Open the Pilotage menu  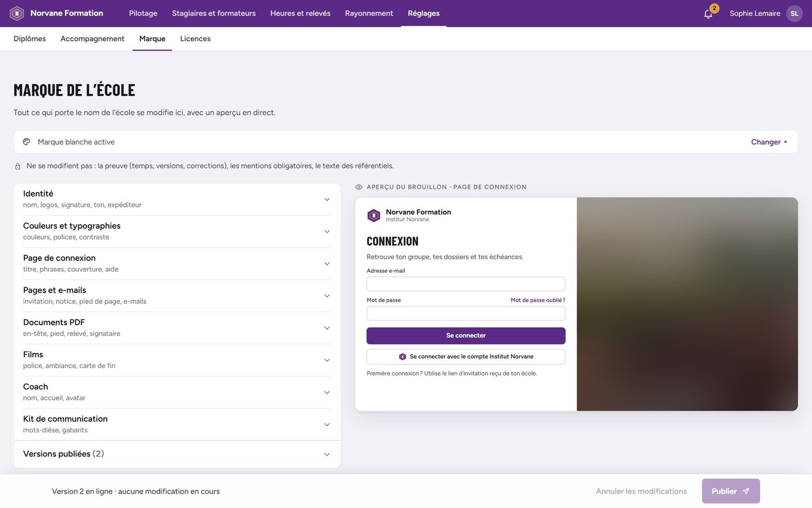(x=143, y=13)
